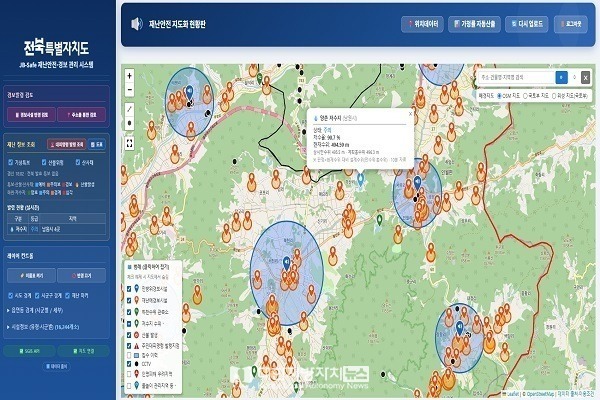Click the black CCTV dot near 저수지 table area left of map center

(x=234, y=162)
